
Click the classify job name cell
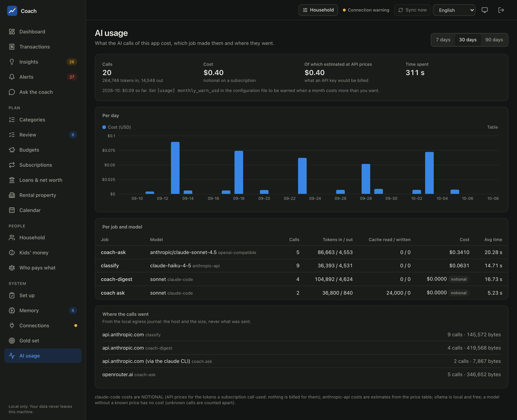[x=110, y=266]
